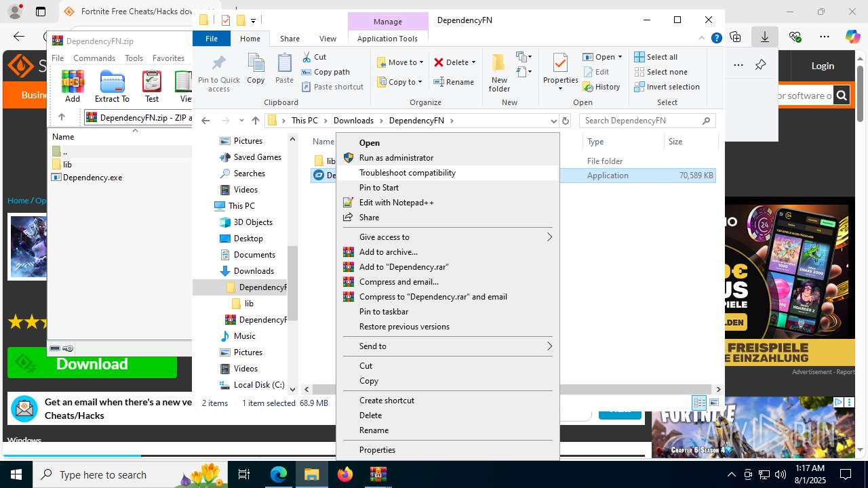Open Commands menu in WinRAR
The width and height of the screenshot is (868, 488).
[x=94, y=58]
